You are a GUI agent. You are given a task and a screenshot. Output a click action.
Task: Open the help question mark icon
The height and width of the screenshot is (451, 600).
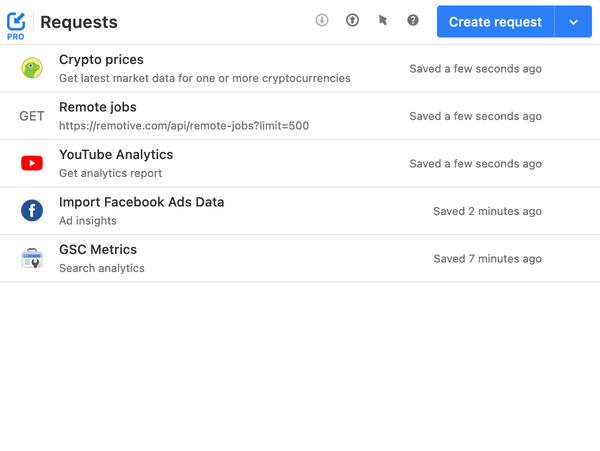413,20
